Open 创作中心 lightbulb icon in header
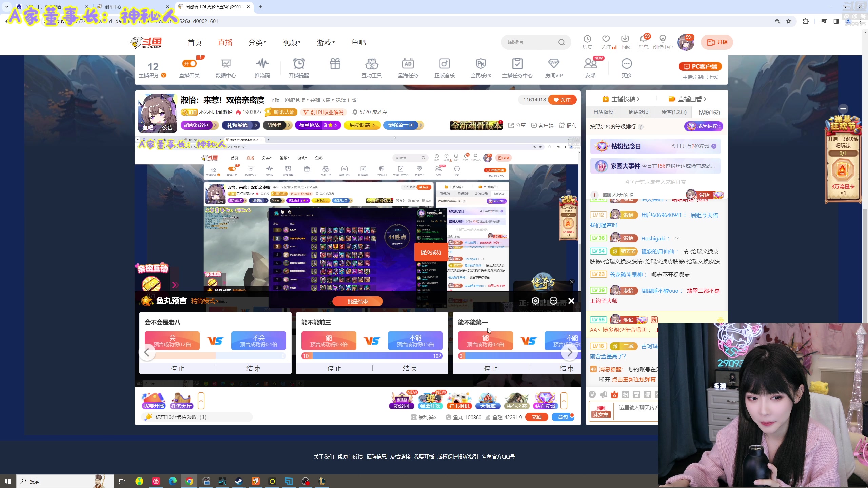Screen dimensions: 868x488 click(x=663, y=39)
